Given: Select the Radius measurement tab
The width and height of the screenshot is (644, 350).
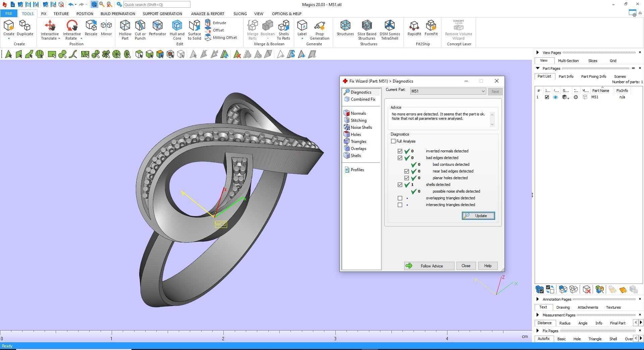Looking at the screenshot, I should 565,323.
